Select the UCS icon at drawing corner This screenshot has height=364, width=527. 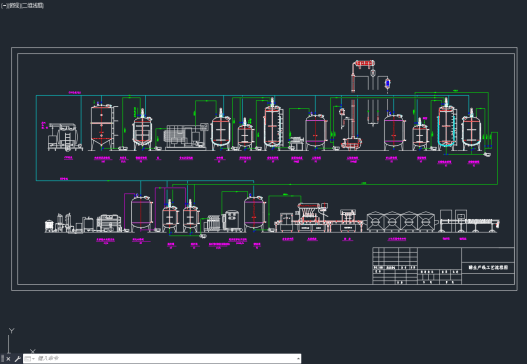pos(21,341)
